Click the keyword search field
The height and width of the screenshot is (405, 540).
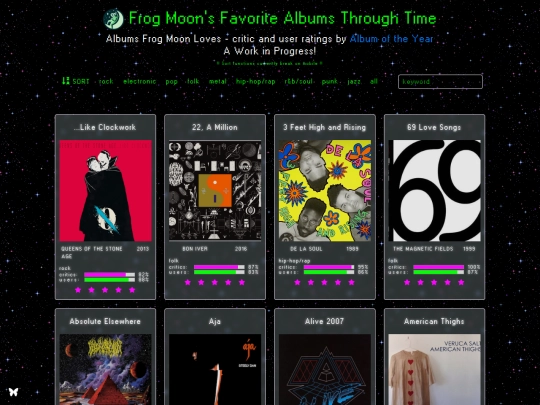point(440,82)
